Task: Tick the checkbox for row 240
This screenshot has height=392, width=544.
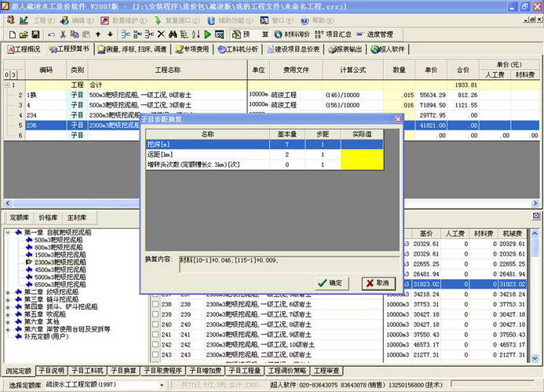Action: coord(155,325)
